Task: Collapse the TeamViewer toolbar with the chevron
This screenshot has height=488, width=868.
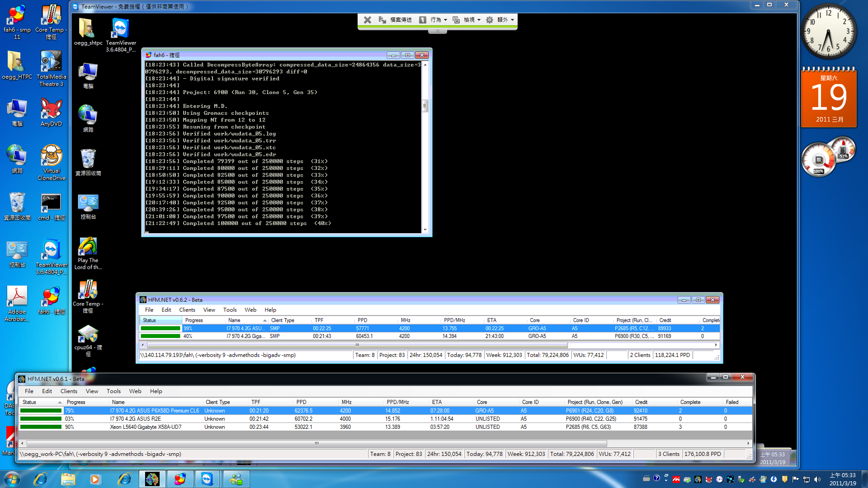Action: pos(438,31)
